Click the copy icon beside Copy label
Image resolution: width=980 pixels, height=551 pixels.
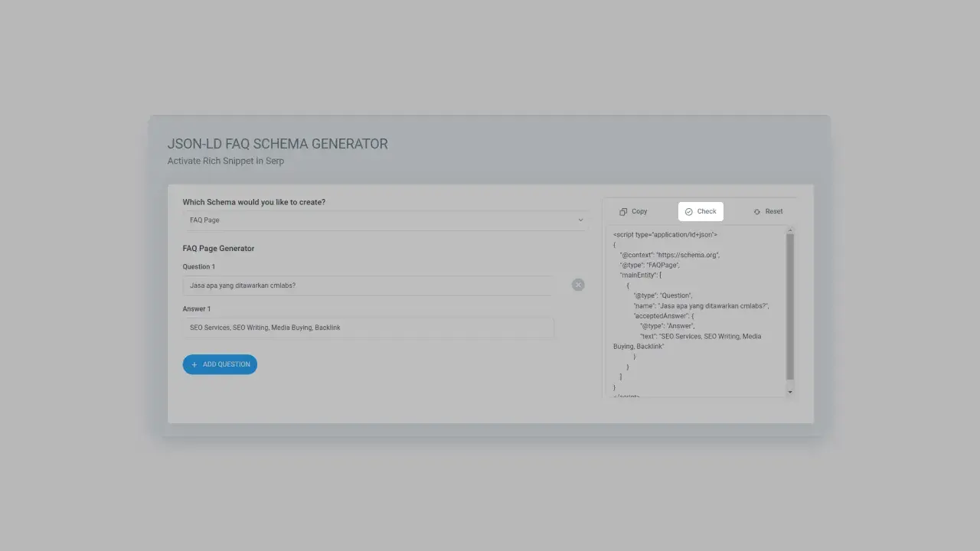click(622, 211)
